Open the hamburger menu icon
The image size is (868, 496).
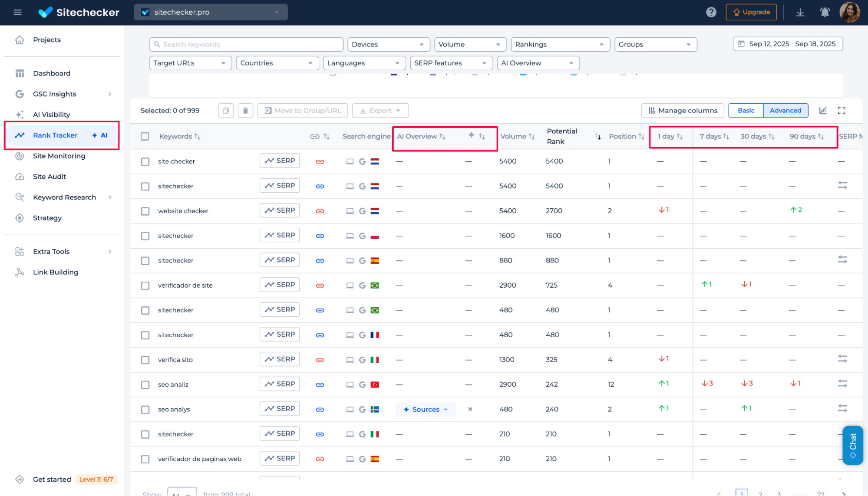tap(17, 12)
